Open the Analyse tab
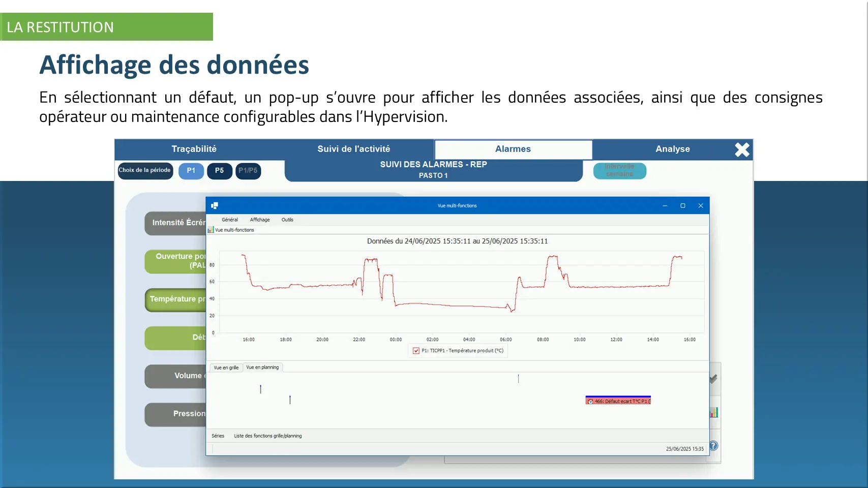Image resolution: width=868 pixels, height=488 pixels. point(672,149)
